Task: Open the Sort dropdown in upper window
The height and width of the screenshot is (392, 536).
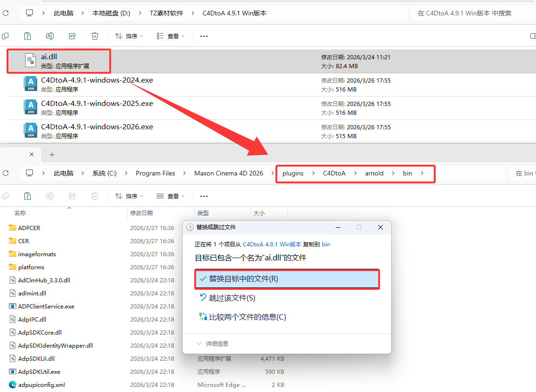Action: [x=129, y=36]
